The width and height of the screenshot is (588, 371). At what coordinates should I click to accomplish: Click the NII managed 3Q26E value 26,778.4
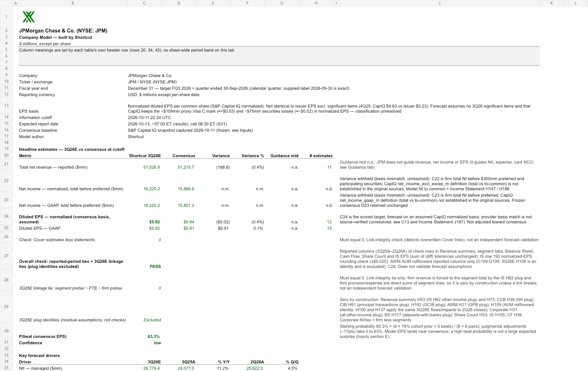[x=151, y=368]
